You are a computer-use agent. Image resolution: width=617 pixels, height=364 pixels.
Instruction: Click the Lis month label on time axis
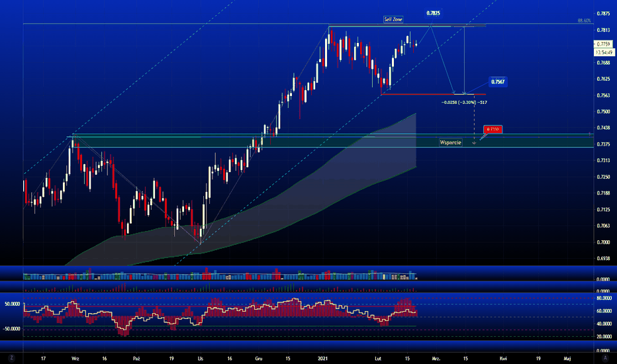(201, 359)
